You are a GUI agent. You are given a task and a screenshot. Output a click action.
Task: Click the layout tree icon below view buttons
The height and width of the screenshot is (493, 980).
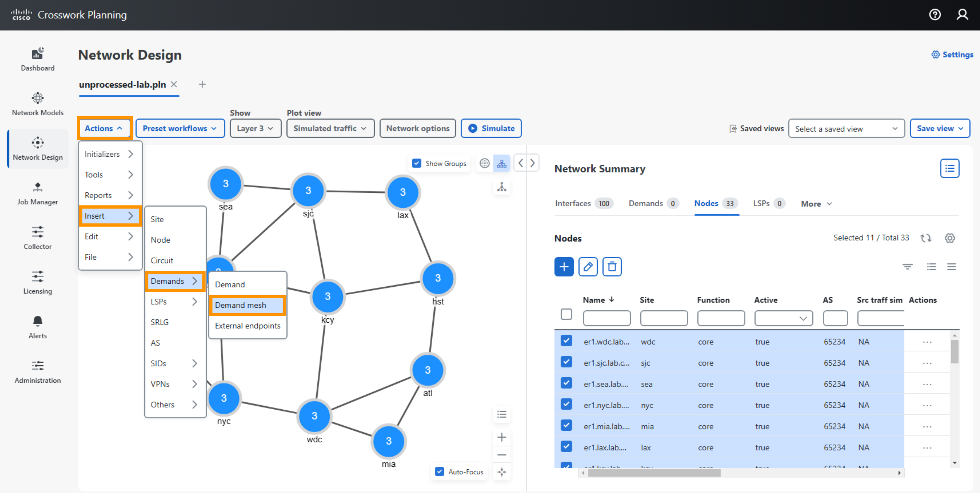point(502,186)
